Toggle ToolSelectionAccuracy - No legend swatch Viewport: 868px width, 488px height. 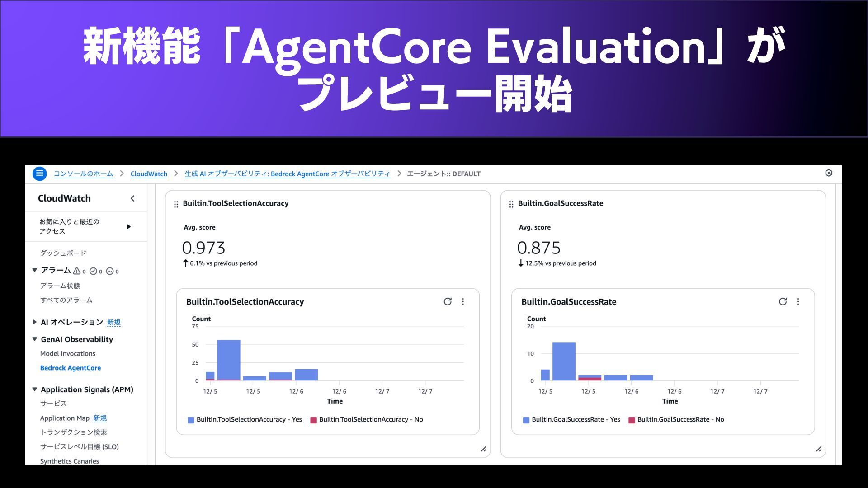313,420
